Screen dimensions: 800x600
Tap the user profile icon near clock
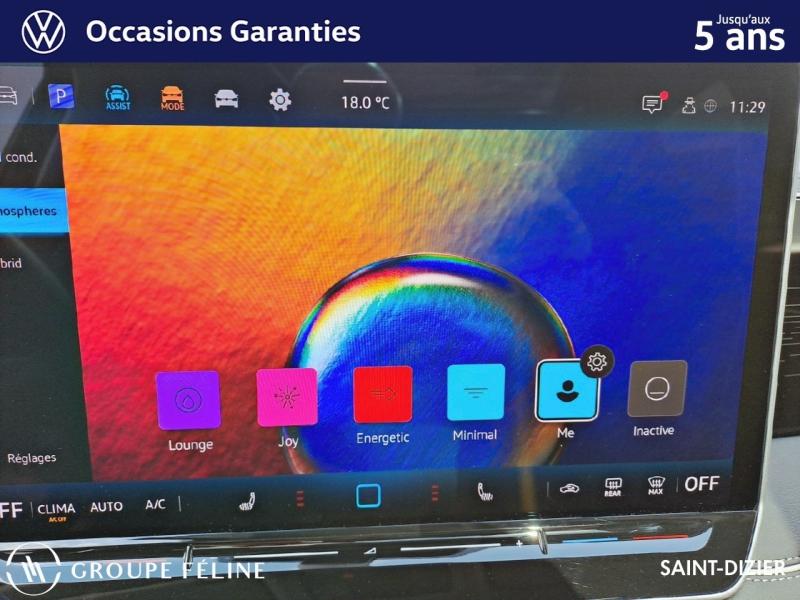click(x=688, y=106)
